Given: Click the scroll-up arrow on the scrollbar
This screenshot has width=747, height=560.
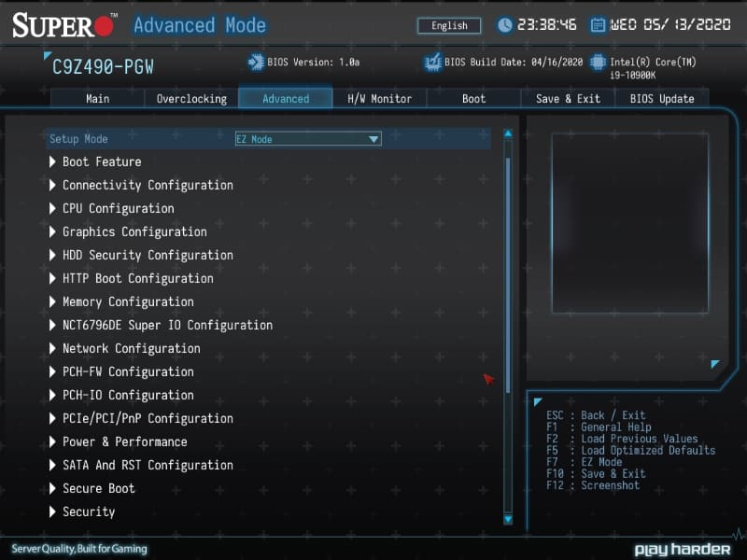Looking at the screenshot, I should coord(507,133).
